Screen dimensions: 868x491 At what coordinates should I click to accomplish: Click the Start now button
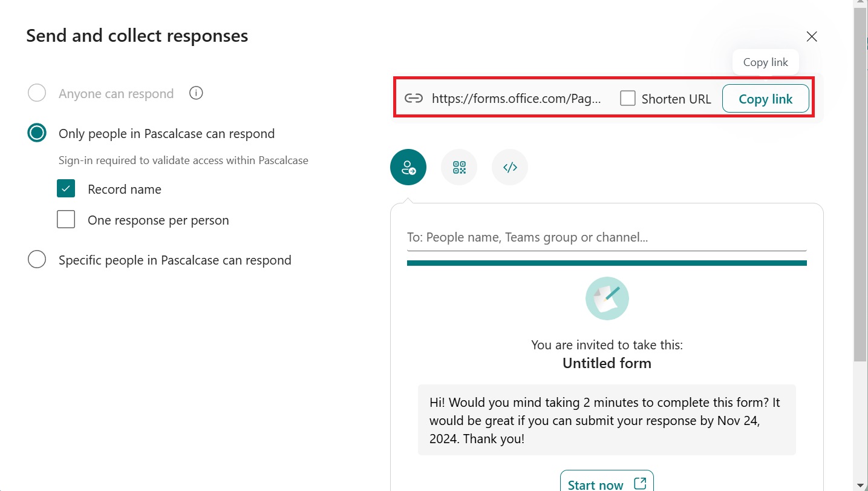[596, 484]
